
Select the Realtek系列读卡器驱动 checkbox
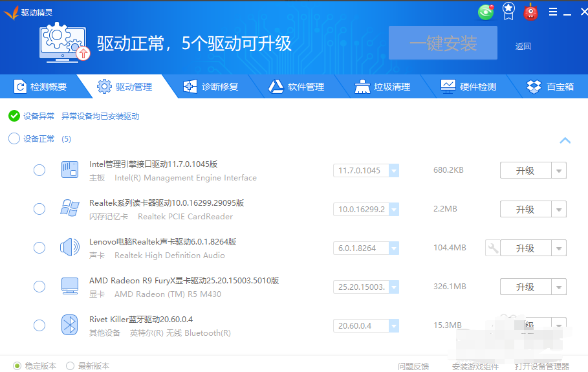[x=39, y=209]
